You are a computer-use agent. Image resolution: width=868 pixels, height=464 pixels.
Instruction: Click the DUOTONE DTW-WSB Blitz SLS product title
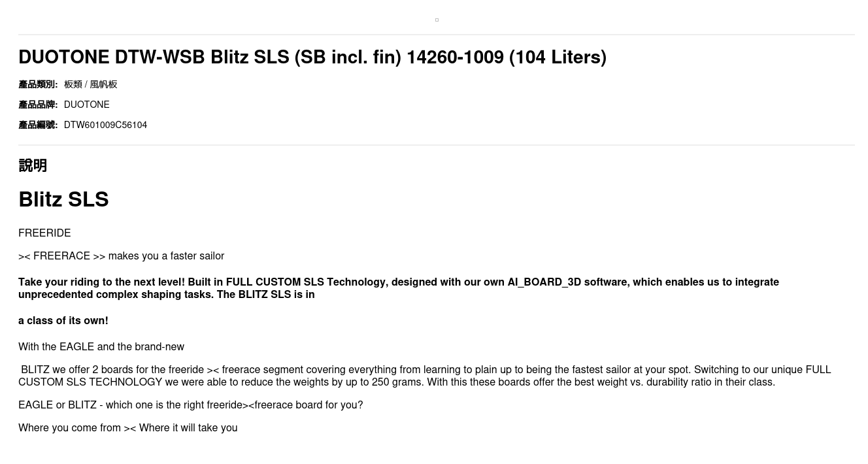[312, 58]
